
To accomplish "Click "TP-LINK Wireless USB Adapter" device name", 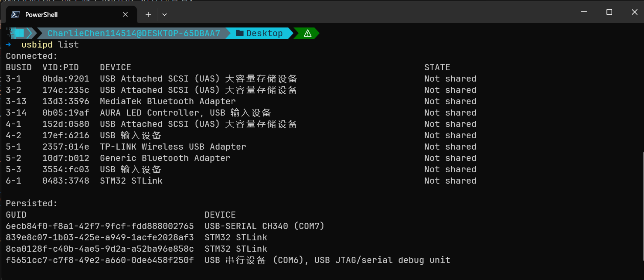I will [173, 147].
